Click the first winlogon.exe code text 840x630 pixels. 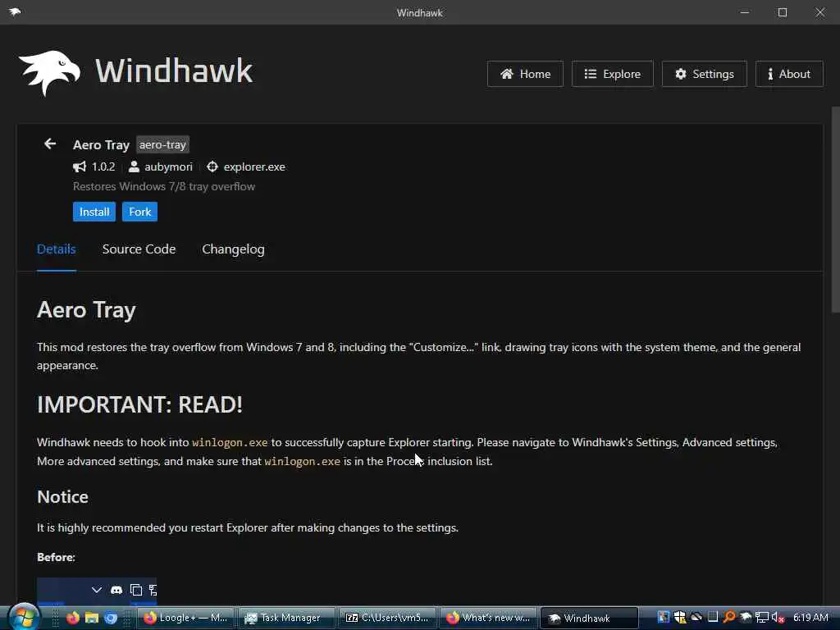pos(230,442)
